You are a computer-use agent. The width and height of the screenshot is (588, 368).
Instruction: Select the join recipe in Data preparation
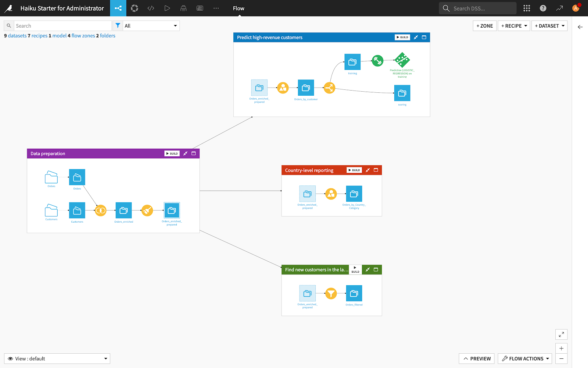click(100, 210)
